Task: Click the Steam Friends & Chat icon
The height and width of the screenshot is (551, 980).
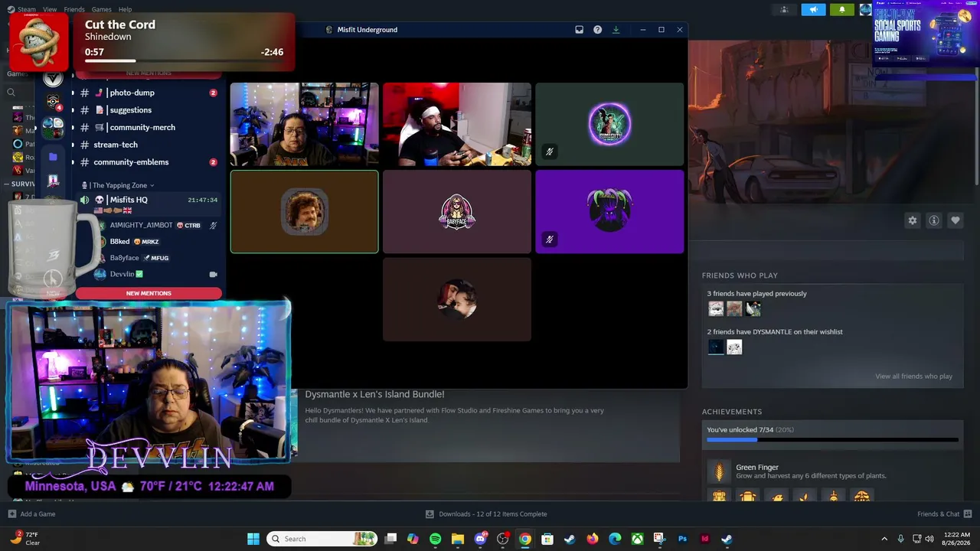Action: pos(968,514)
